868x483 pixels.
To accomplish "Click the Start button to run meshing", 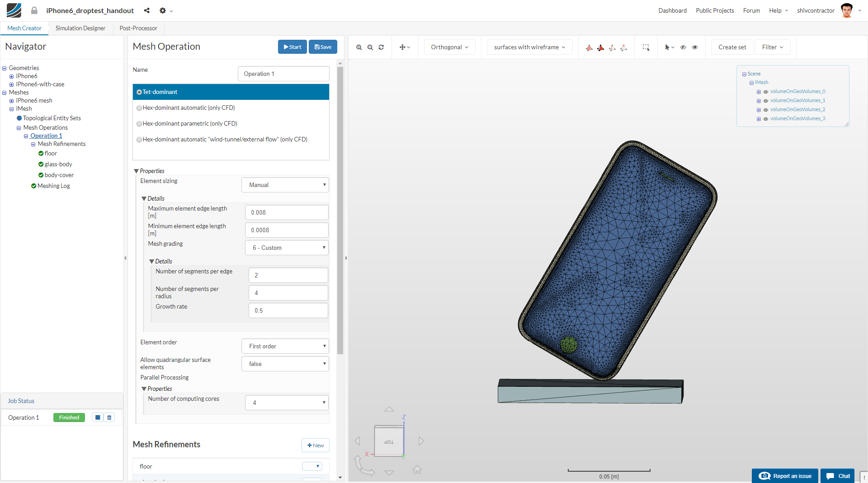I will (x=292, y=47).
